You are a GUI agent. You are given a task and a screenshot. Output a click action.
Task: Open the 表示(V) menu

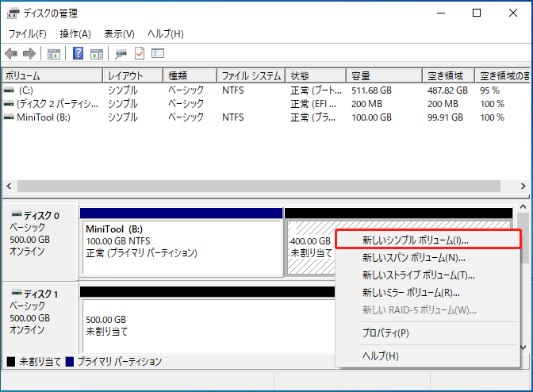[119, 34]
